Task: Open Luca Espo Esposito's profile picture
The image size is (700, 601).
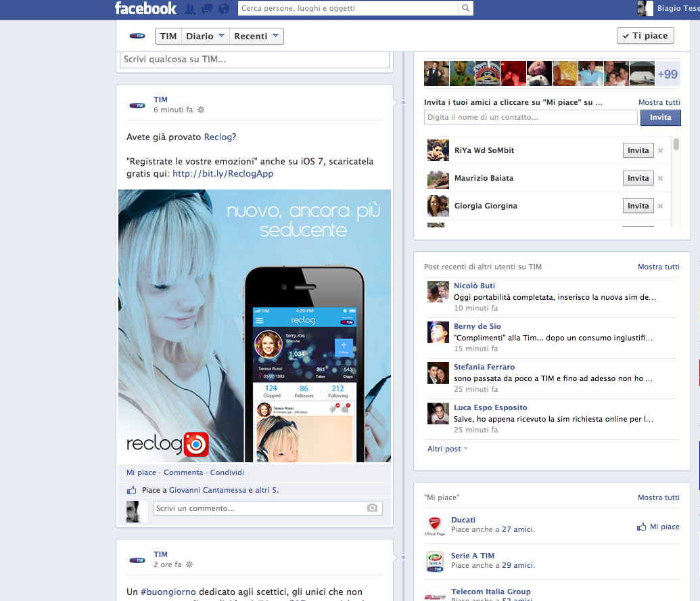Action: [438, 414]
